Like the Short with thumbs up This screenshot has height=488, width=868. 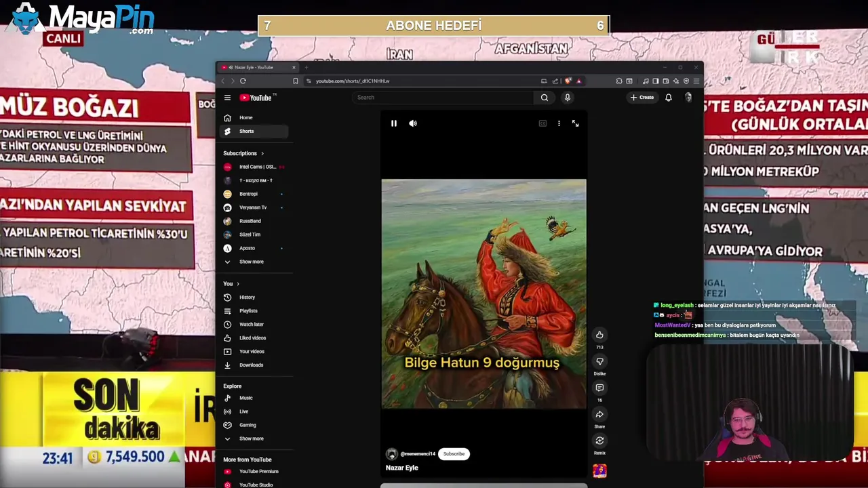pyautogui.click(x=599, y=335)
